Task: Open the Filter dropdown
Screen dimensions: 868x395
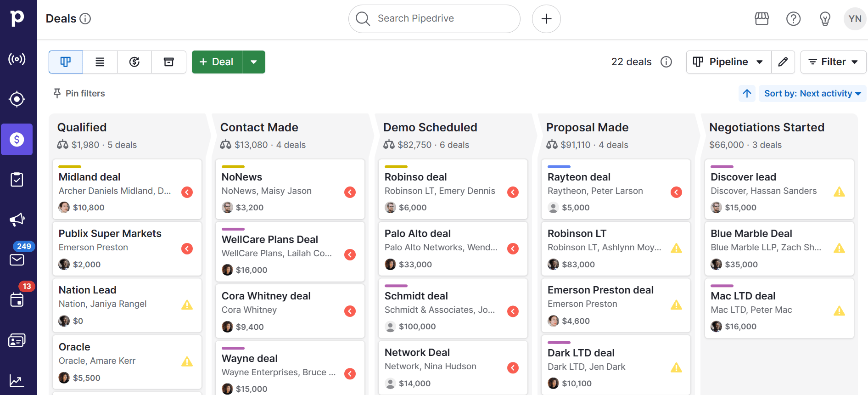Action: [x=833, y=62]
